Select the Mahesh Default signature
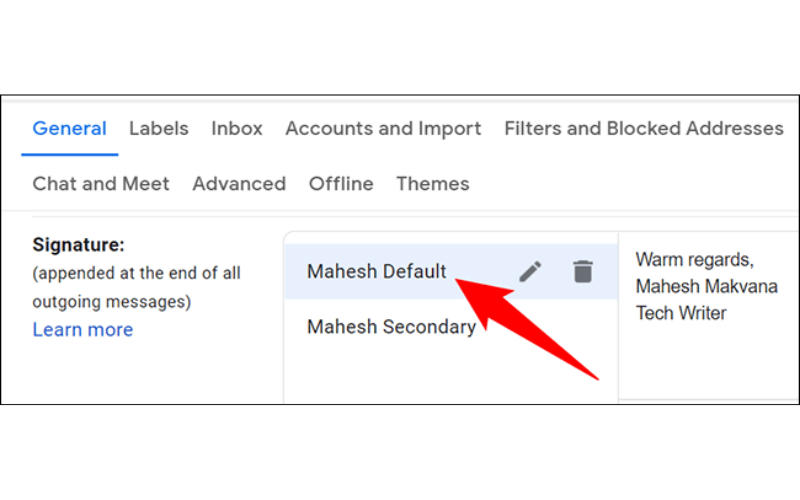 click(x=377, y=271)
